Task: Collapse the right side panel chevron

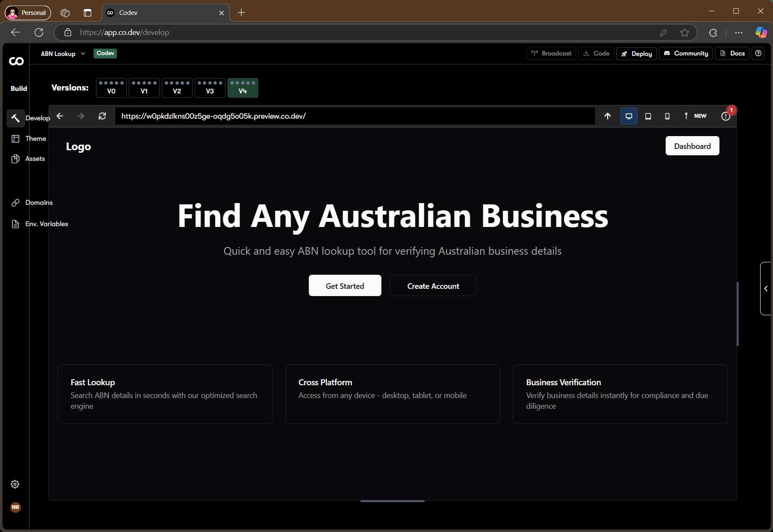Action: 766,288
